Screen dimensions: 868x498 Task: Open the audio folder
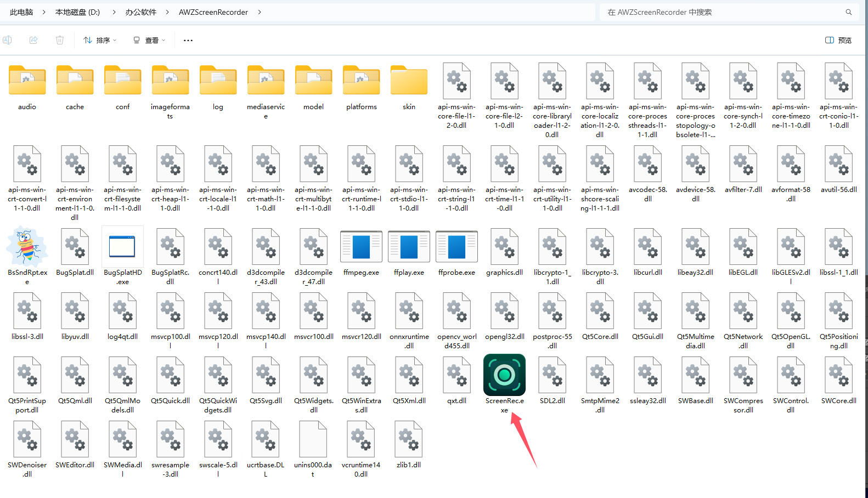[27, 80]
